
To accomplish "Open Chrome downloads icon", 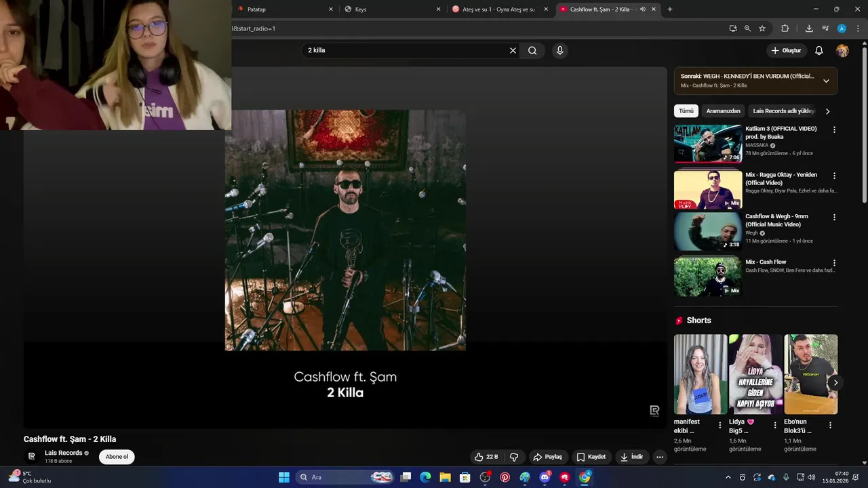I will coord(809,28).
